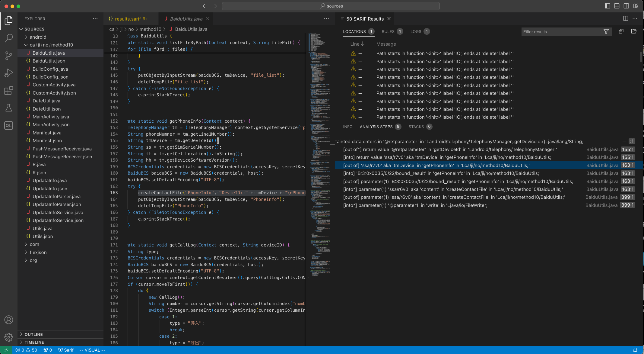Screen dimensions: 644x354
Task: Switch to the STACKS tab
Action: [420, 127]
